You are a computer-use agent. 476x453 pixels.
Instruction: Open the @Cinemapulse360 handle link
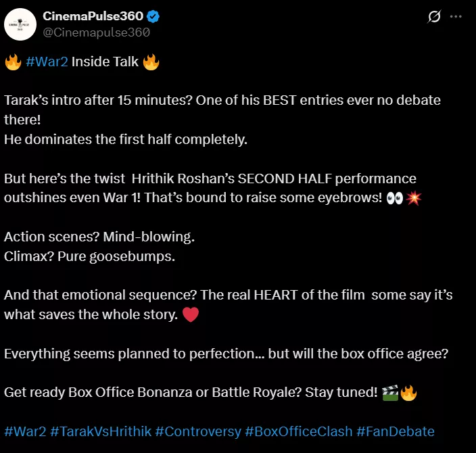(95, 32)
